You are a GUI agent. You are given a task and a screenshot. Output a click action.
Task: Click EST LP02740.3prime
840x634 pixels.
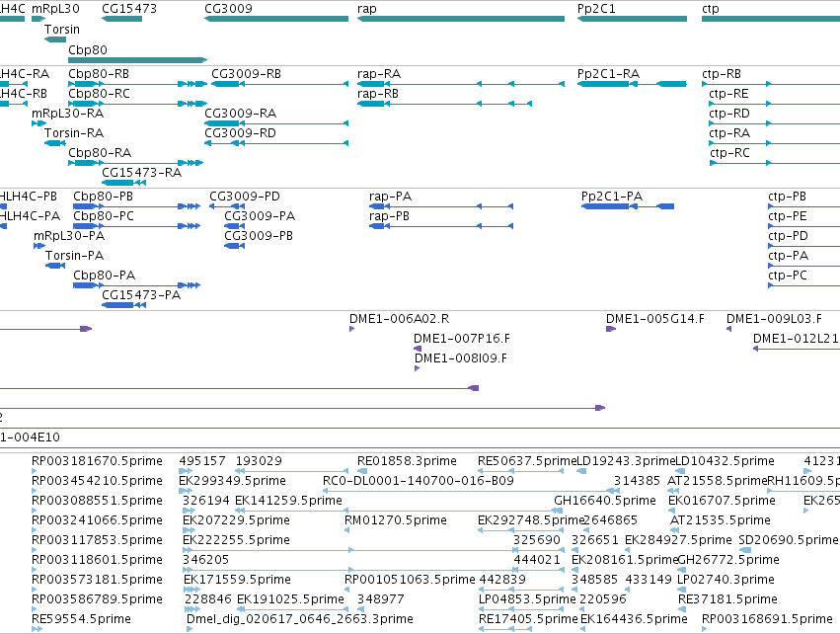[x=725, y=580]
